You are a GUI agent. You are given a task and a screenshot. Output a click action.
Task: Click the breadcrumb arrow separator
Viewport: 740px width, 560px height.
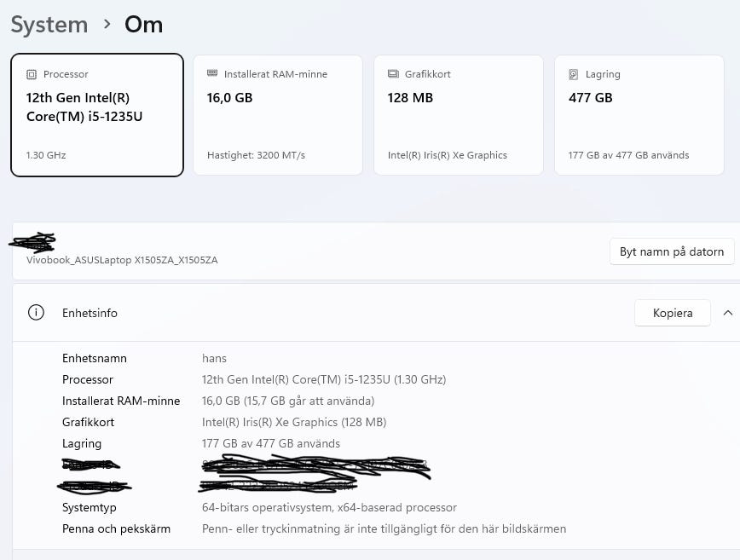(107, 24)
